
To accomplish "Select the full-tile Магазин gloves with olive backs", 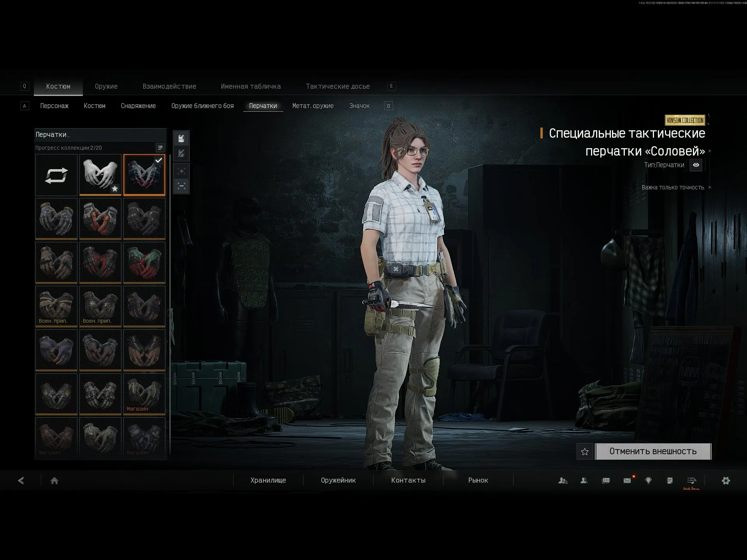I will click(144, 394).
